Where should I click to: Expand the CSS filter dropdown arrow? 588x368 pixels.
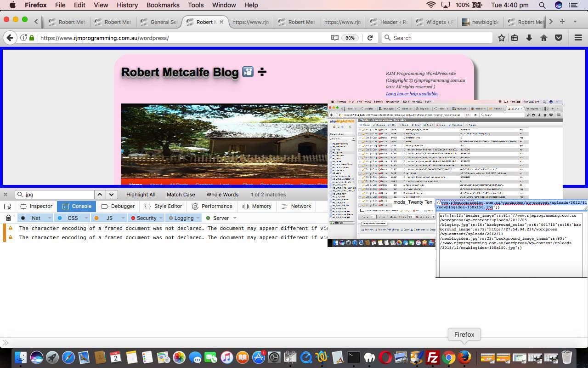pos(86,218)
